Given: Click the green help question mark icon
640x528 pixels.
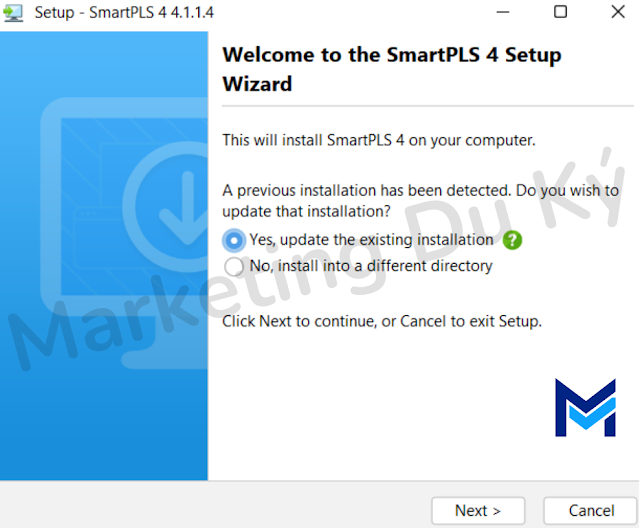Looking at the screenshot, I should tap(512, 240).
